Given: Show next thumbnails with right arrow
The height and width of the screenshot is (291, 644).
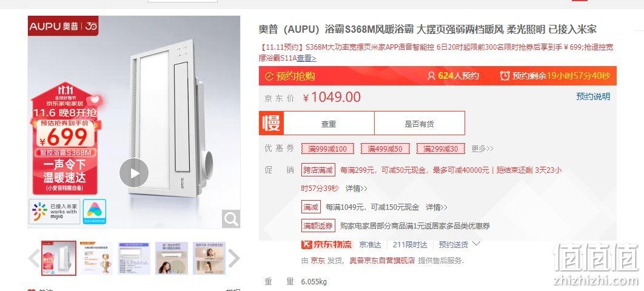Looking at the screenshot, I should [x=233, y=258].
